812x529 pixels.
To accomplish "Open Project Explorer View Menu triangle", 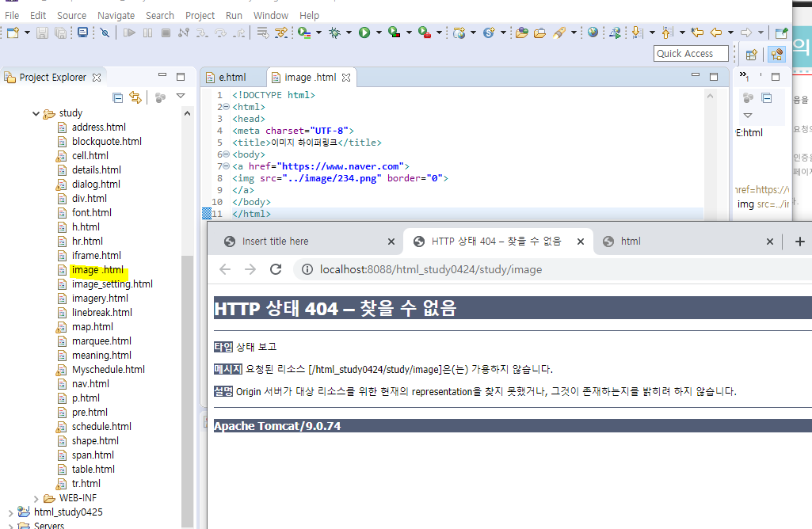I will (181, 96).
